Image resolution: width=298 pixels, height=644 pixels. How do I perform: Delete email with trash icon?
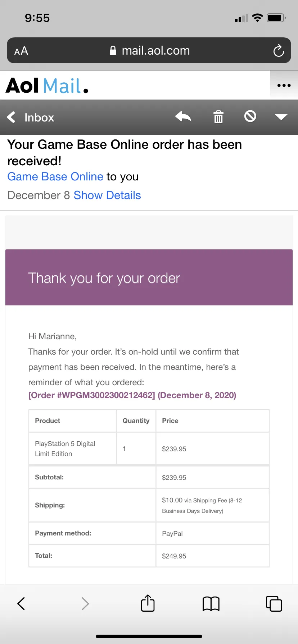coord(218,117)
